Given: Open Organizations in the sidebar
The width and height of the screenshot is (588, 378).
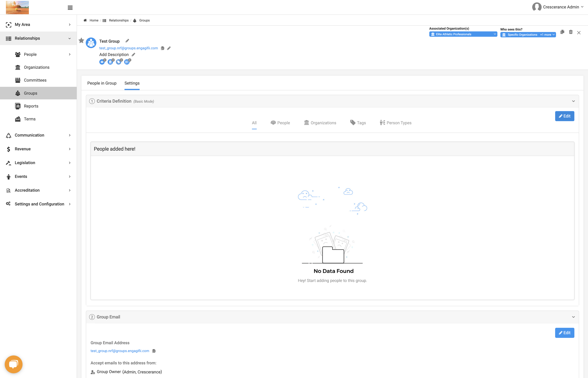Looking at the screenshot, I should [x=37, y=67].
